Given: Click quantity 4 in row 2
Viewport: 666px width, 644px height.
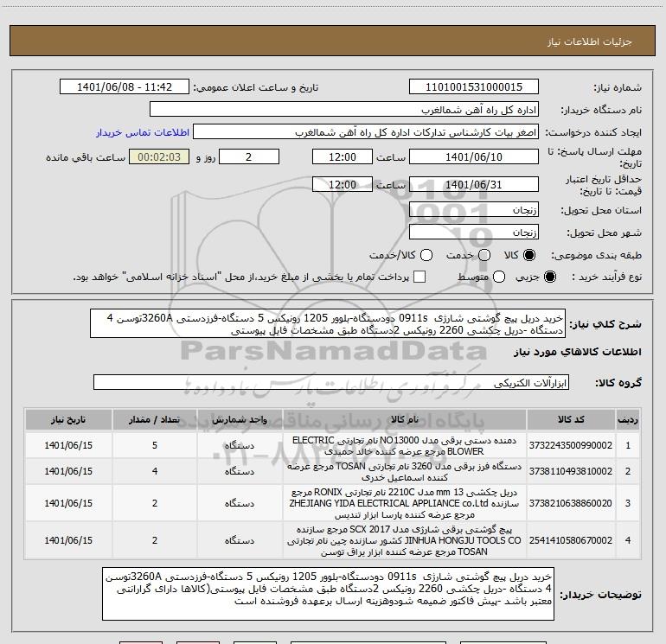Looking at the screenshot, I should tap(155, 471).
